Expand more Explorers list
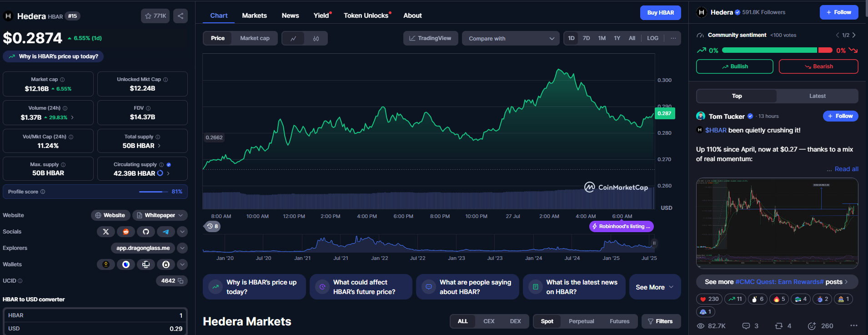868x335 pixels. pyautogui.click(x=182, y=248)
